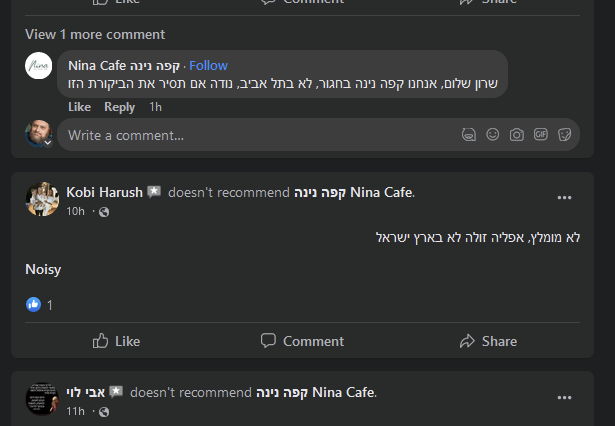This screenshot has height=426, width=615.
Task: Expand View 1 more comment
Action: point(95,34)
